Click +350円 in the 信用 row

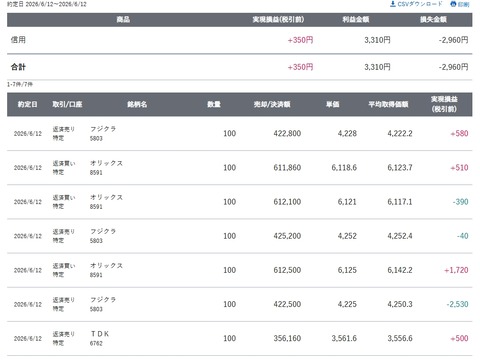pos(300,40)
